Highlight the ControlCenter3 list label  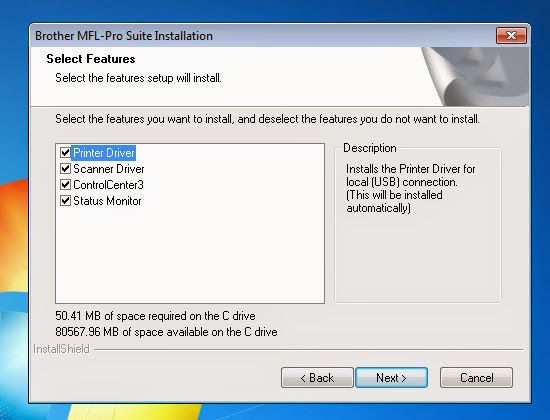point(108,185)
